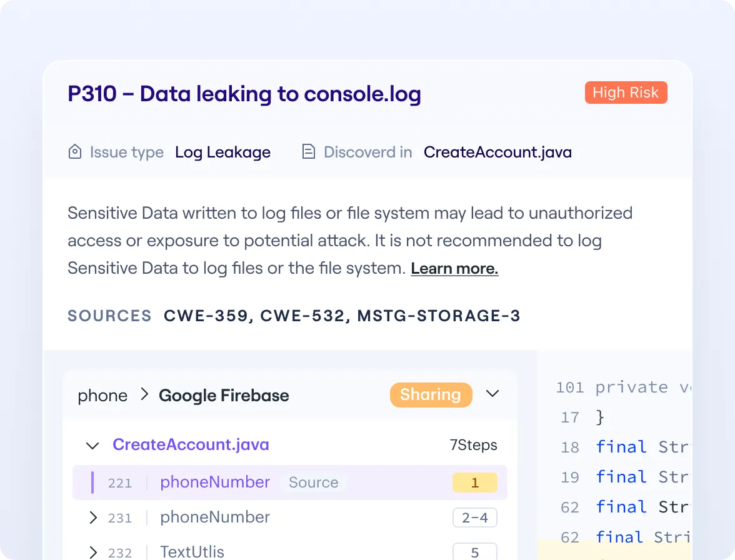The image size is (735, 560).
Task: Click the Sharing badge
Action: tap(431, 394)
